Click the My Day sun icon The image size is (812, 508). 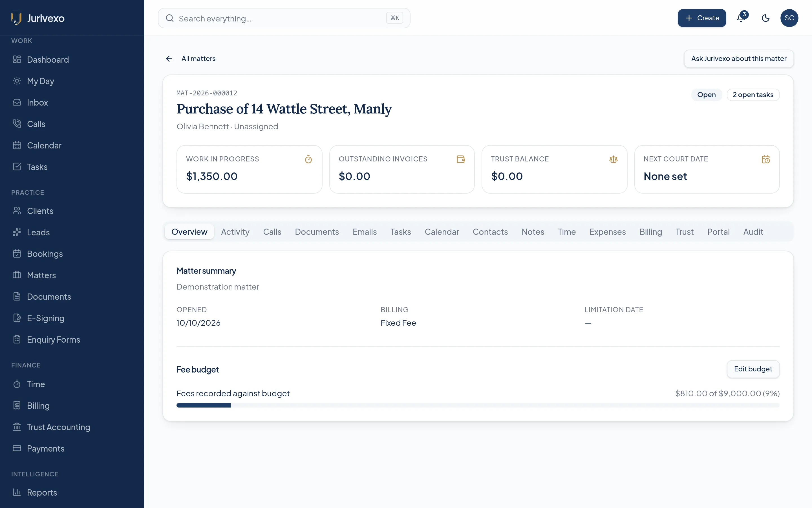point(17,81)
